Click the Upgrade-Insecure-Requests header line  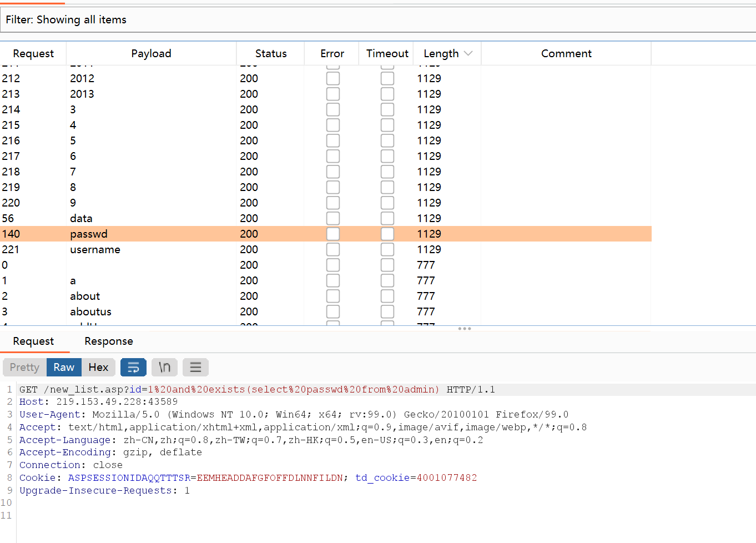pos(104,490)
